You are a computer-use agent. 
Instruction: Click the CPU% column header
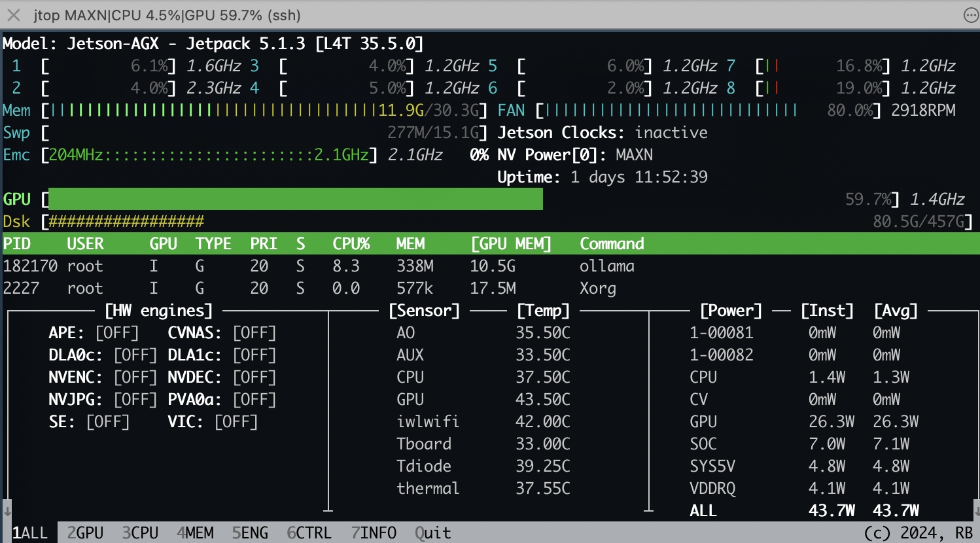pyautogui.click(x=351, y=244)
